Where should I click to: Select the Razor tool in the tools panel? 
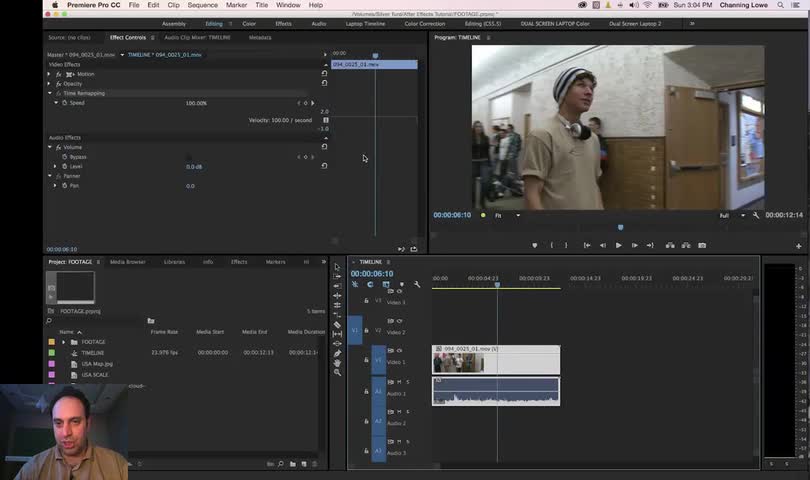click(x=337, y=325)
